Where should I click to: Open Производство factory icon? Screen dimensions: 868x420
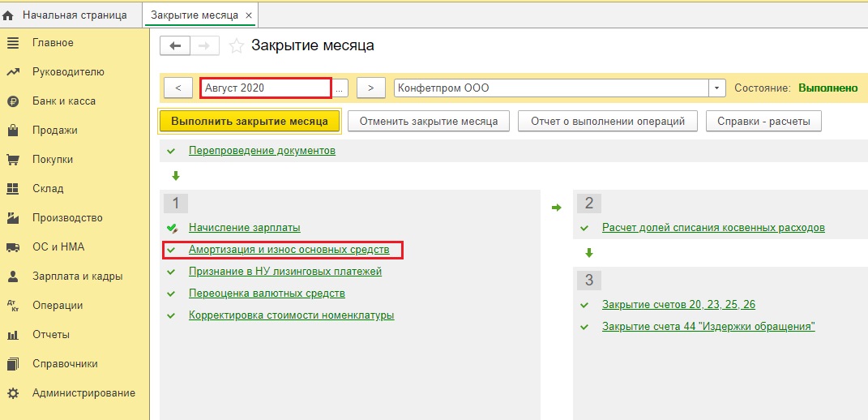13,218
